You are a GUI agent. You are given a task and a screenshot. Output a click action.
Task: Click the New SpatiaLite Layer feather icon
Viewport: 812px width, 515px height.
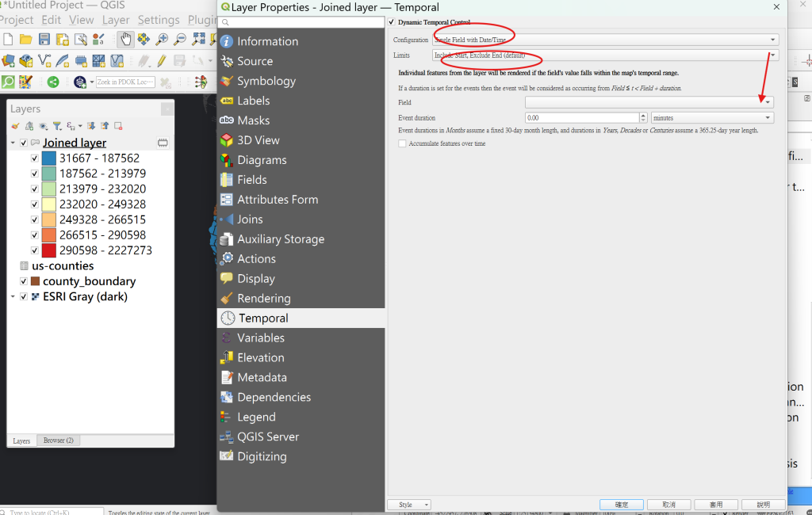62,61
